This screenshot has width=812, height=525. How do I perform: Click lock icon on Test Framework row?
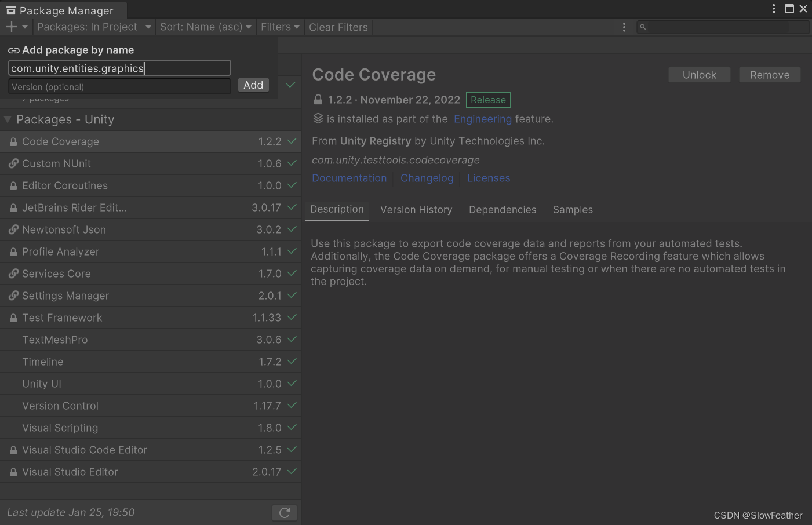[13, 318]
